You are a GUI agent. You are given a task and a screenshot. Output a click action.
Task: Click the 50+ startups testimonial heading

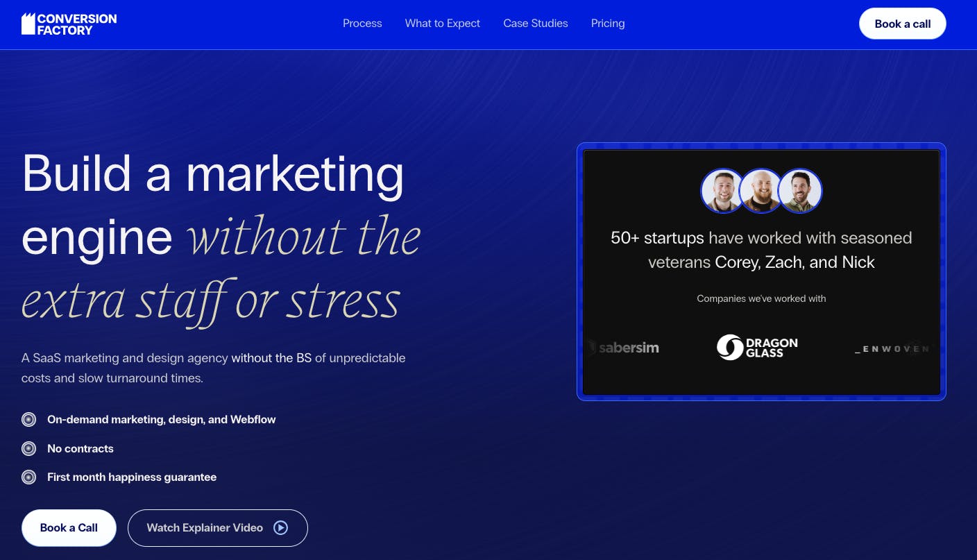(x=761, y=250)
